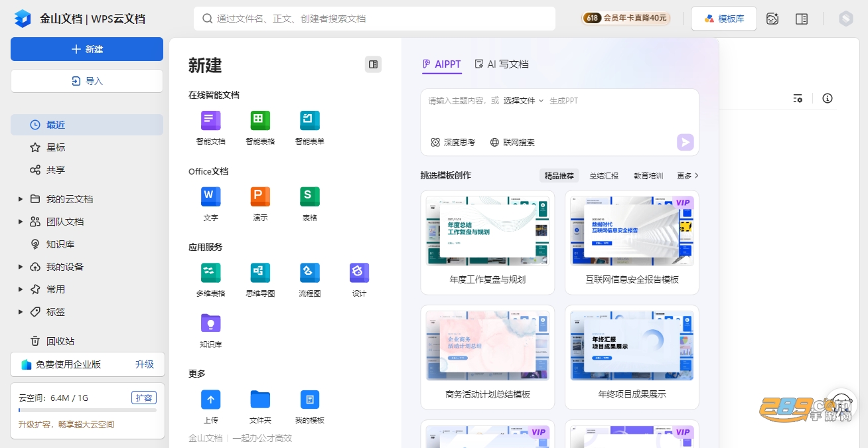Open the 选择文件 dropdown
This screenshot has height=448, width=868.
tap(524, 101)
